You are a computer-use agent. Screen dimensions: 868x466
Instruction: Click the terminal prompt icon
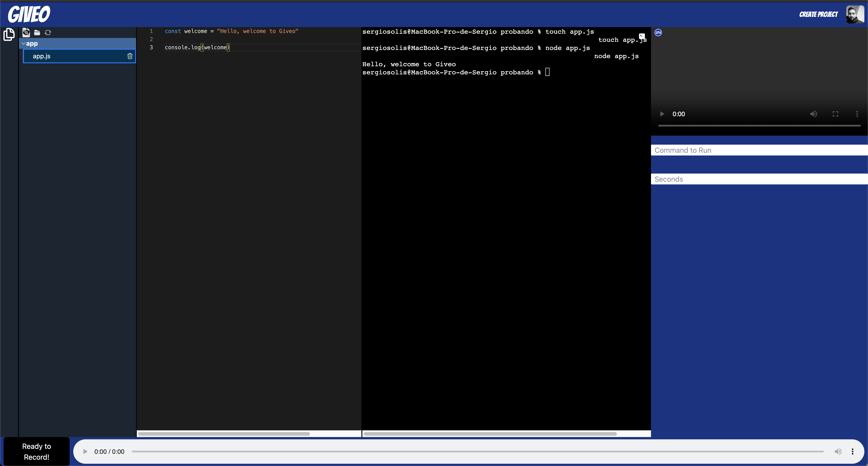tap(642, 36)
